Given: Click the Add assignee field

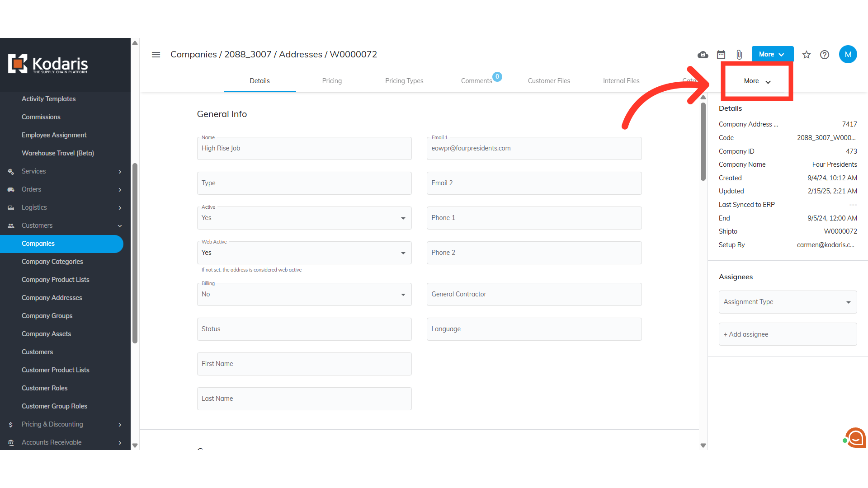Looking at the screenshot, I should 788,334.
